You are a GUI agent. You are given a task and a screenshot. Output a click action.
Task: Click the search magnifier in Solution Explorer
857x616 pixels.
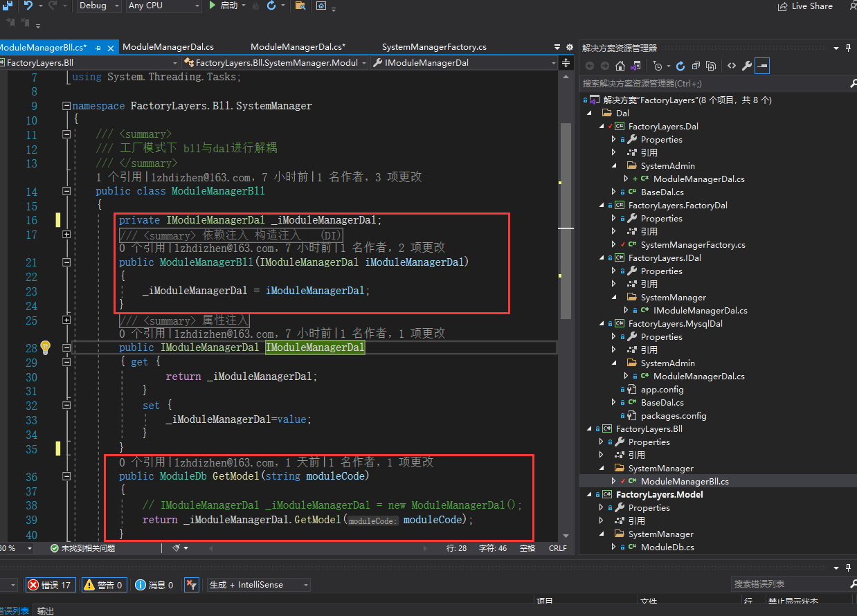[x=853, y=83]
